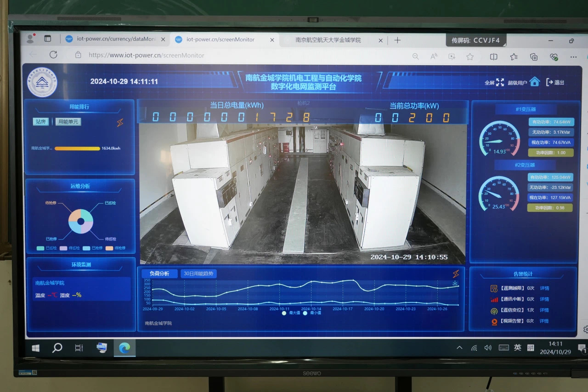Image resolution: width=588 pixels, height=392 pixels.
Task: Click the 全屏 fullscreen icon
Action: tap(500, 82)
